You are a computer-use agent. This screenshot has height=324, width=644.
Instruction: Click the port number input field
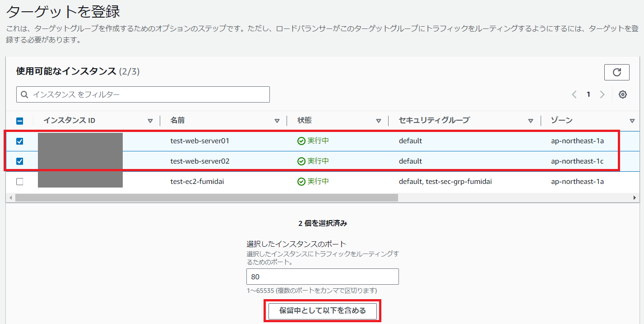(322, 277)
